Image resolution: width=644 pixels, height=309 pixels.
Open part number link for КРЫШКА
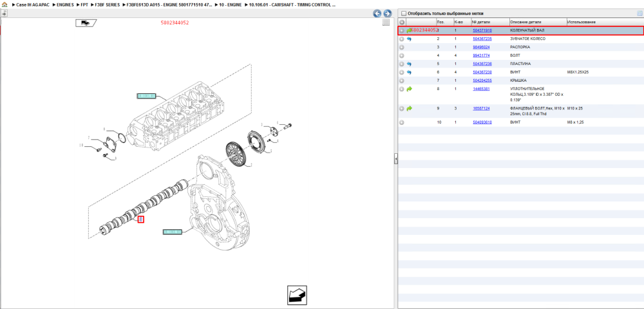tap(482, 80)
